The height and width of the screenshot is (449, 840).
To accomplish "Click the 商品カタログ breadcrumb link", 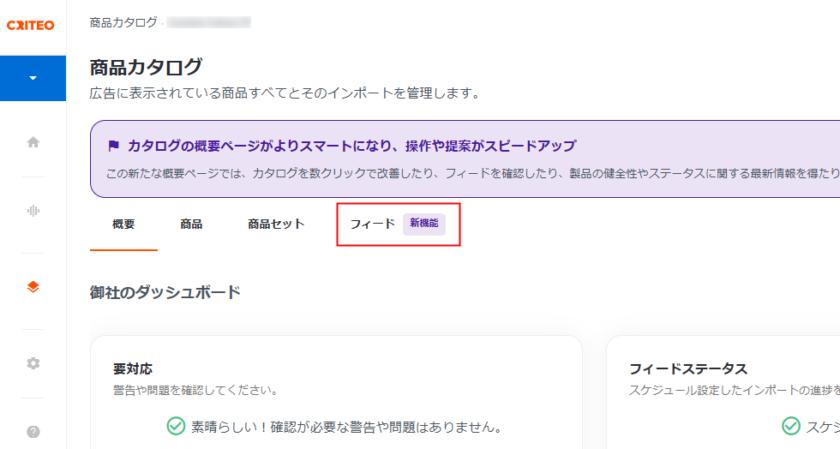I will pos(122,21).
